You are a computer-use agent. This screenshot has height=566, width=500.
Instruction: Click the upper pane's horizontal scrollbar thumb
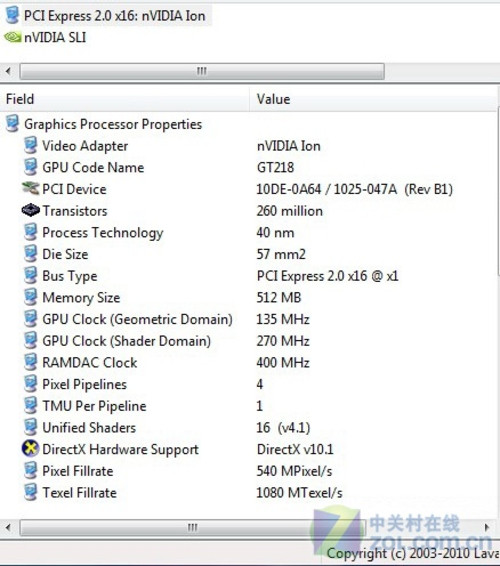202,71
